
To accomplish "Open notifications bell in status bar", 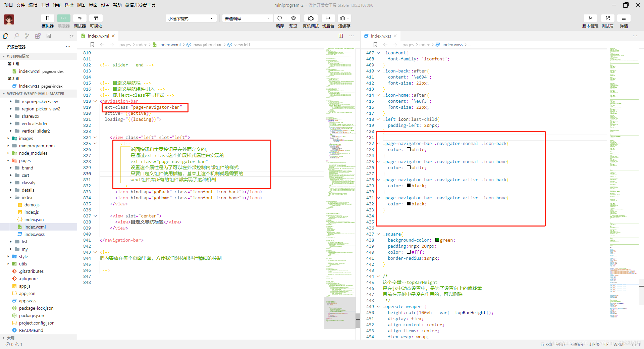I will 634,344.
